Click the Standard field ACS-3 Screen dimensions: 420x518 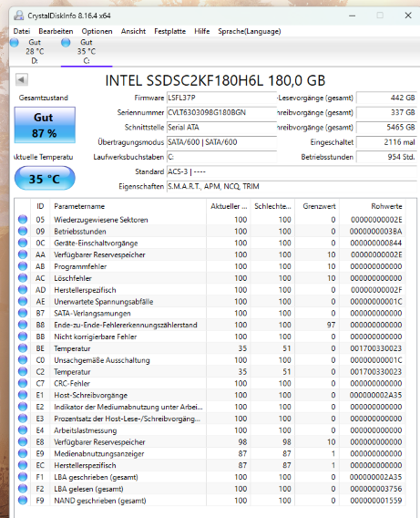pyautogui.click(x=292, y=171)
